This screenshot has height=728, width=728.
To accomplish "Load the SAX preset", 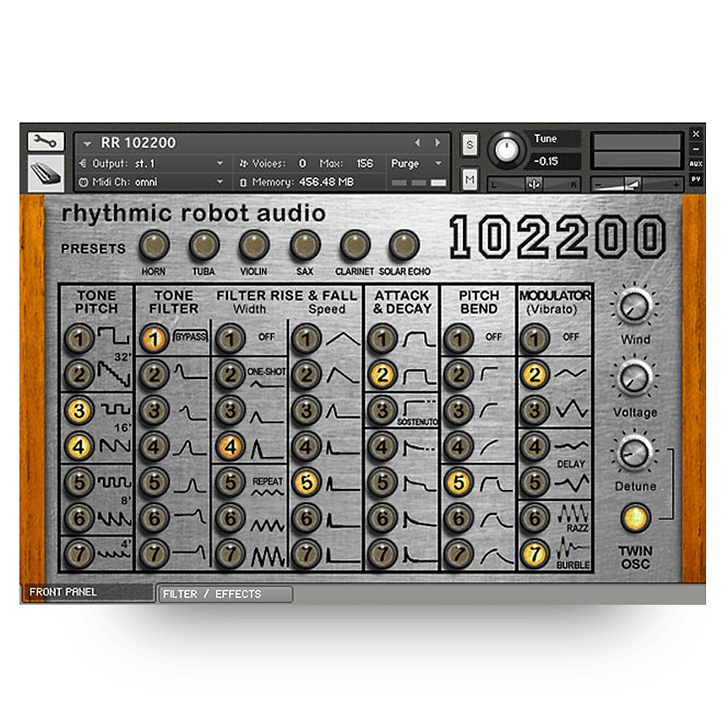I will click(305, 245).
